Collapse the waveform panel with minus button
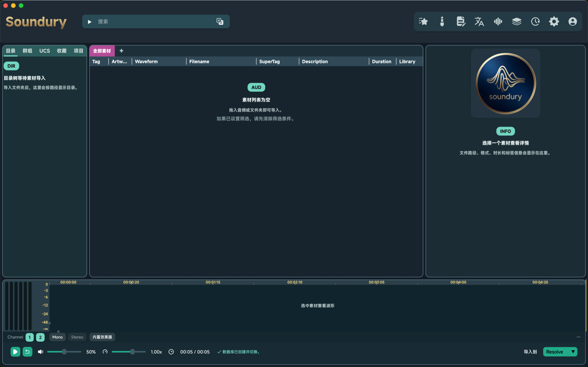 578,337
